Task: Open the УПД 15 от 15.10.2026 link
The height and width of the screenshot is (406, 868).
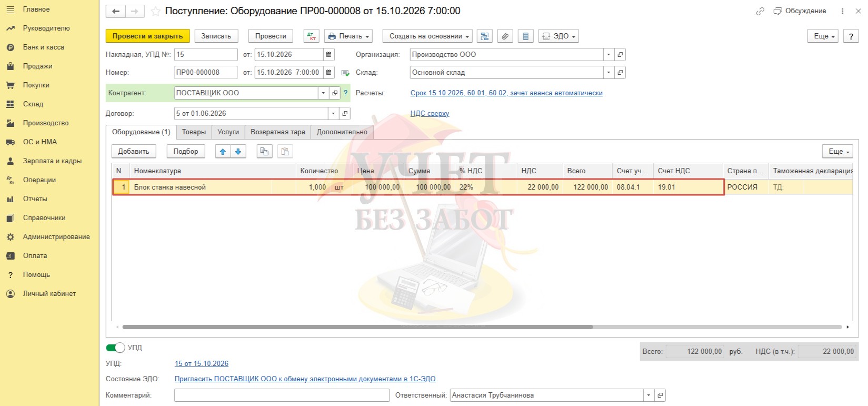Action: point(202,363)
